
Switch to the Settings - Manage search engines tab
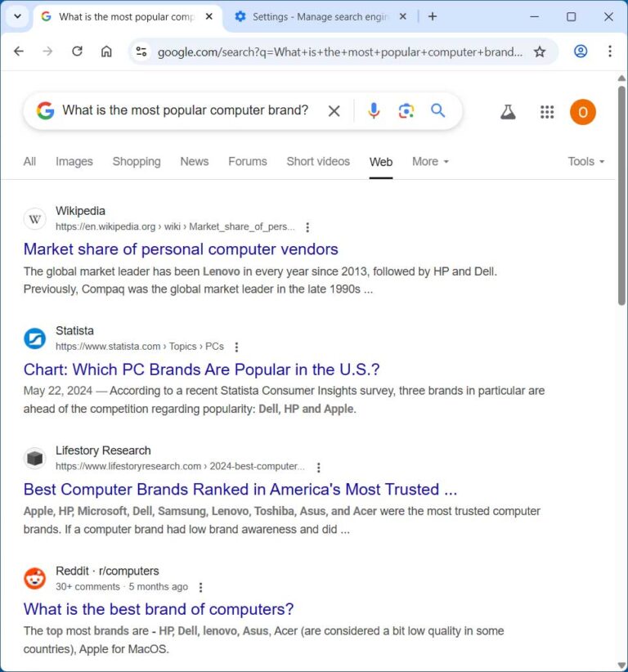(x=321, y=16)
